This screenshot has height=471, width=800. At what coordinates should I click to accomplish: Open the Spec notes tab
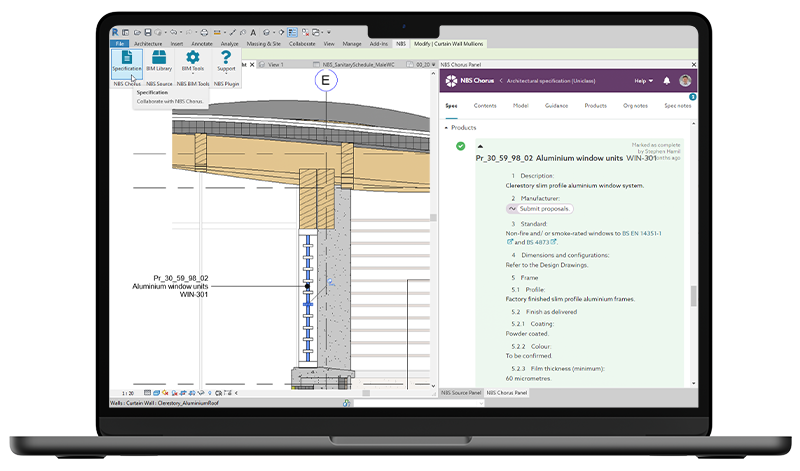click(x=678, y=106)
